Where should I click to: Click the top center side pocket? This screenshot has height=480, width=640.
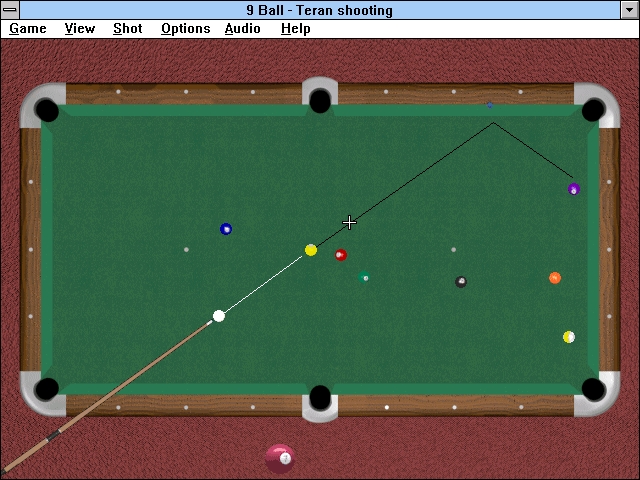320,101
